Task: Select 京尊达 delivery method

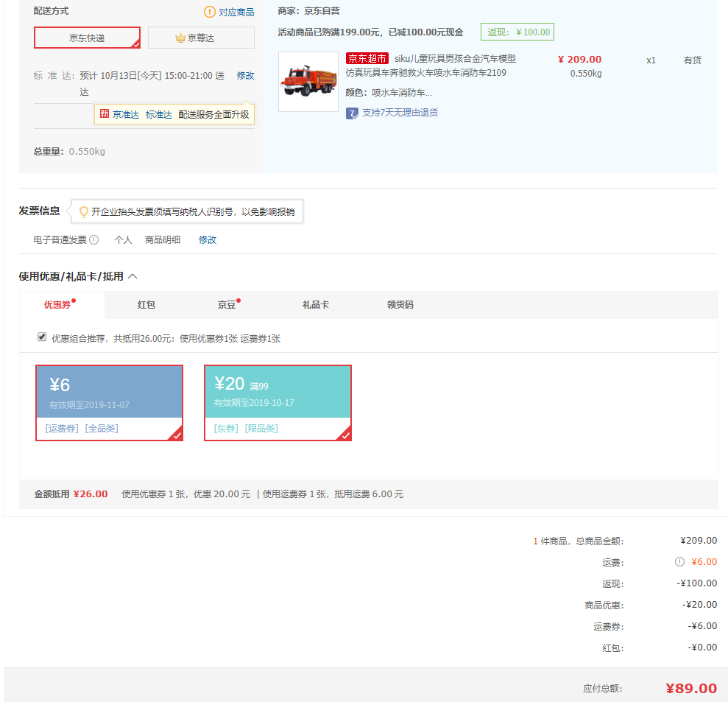Action: [201, 38]
